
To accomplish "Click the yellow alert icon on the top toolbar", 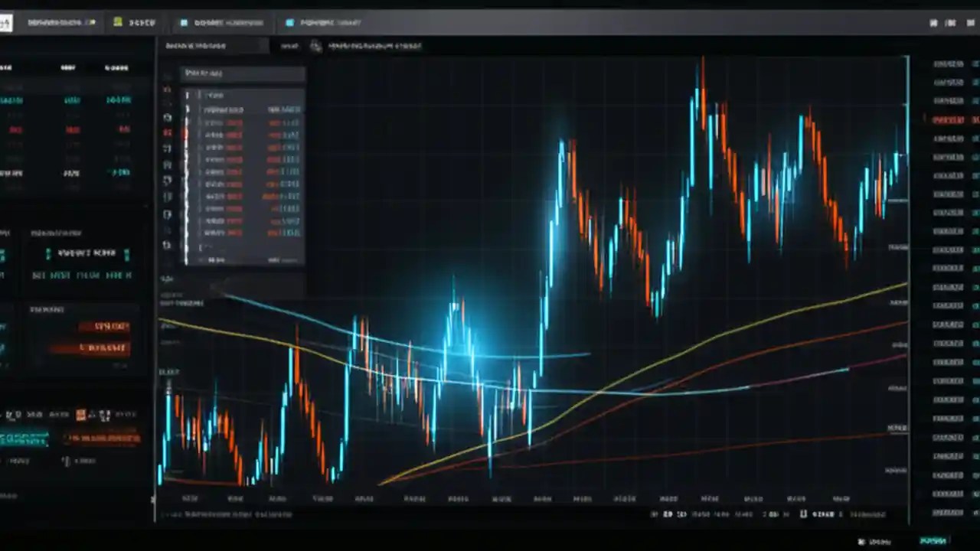I will point(117,22).
